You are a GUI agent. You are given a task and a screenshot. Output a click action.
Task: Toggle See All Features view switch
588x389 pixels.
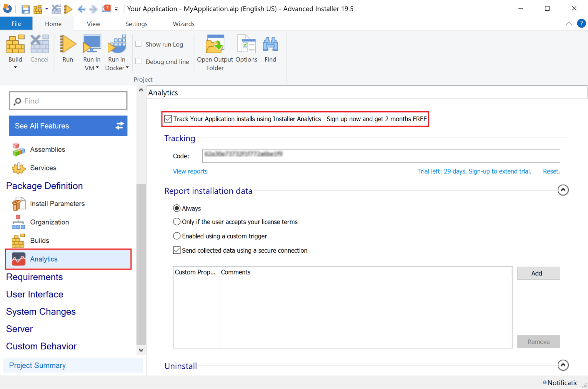click(x=120, y=126)
